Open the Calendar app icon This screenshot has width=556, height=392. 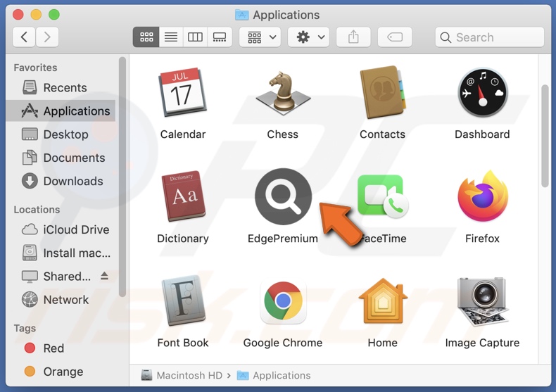coord(182,91)
